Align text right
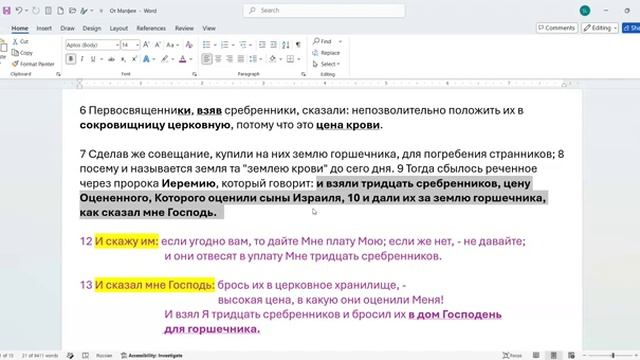The width and height of the screenshot is (640, 360). [229, 59]
